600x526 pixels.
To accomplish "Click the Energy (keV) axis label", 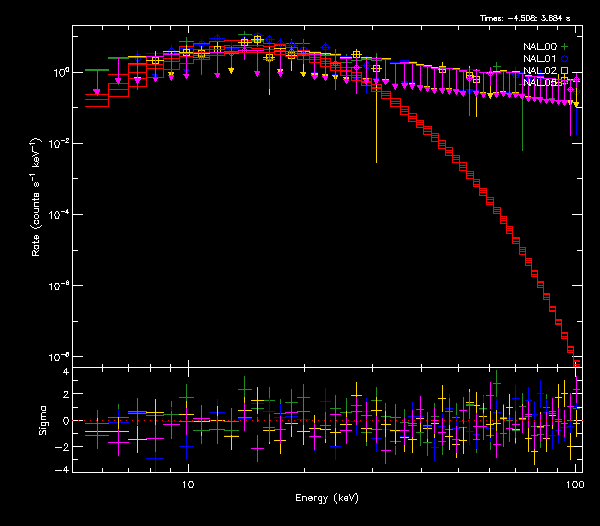I will (x=326, y=497).
